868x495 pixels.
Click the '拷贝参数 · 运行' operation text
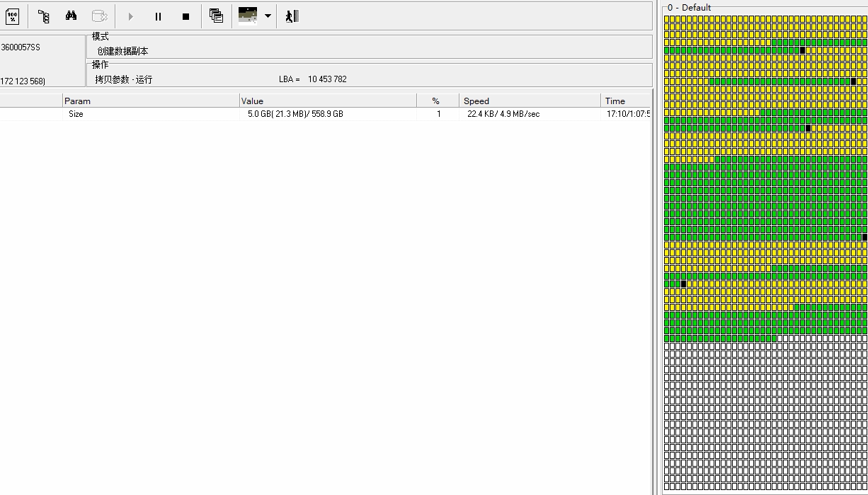124,79
